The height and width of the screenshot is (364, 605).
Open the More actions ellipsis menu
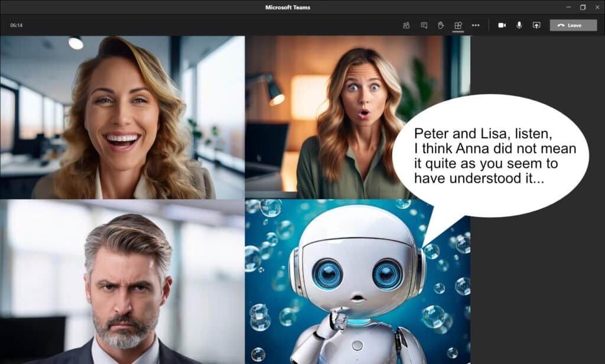476,25
